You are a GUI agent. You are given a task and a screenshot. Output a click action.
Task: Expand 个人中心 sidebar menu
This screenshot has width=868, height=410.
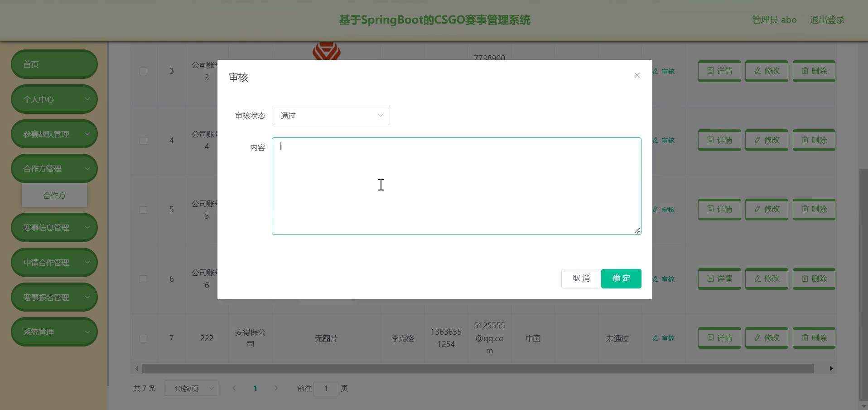click(x=54, y=99)
